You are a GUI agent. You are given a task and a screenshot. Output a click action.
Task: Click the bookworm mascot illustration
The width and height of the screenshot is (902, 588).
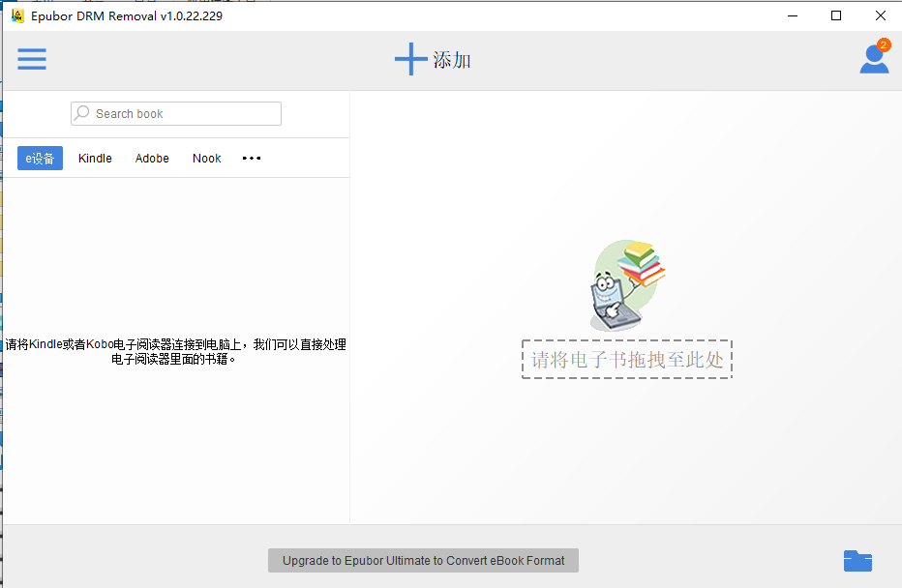click(627, 285)
